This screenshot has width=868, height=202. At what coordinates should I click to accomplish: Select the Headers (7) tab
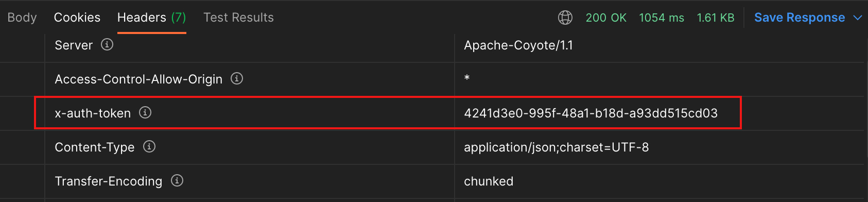pyautogui.click(x=152, y=18)
